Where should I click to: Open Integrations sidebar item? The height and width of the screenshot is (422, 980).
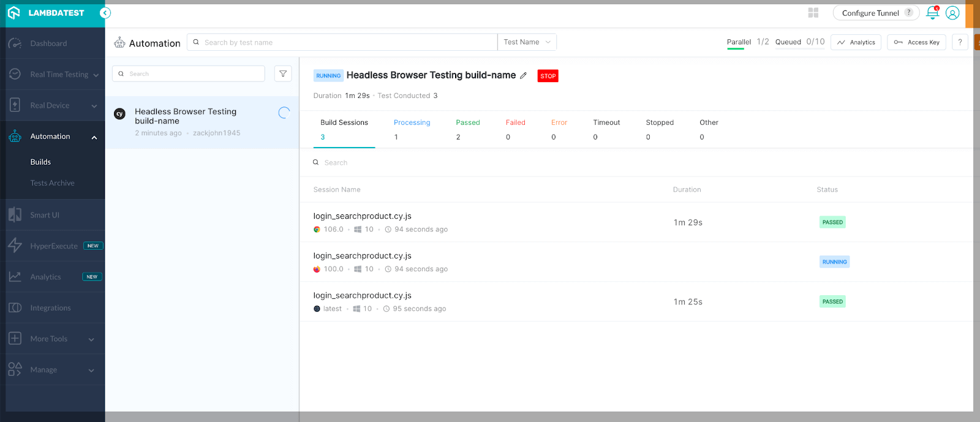(x=50, y=308)
